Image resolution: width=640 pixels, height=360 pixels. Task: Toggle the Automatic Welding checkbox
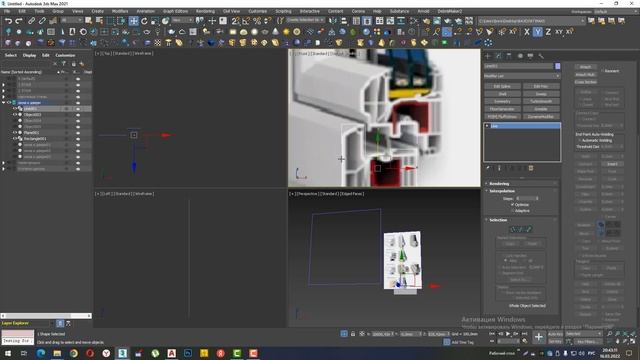580,140
